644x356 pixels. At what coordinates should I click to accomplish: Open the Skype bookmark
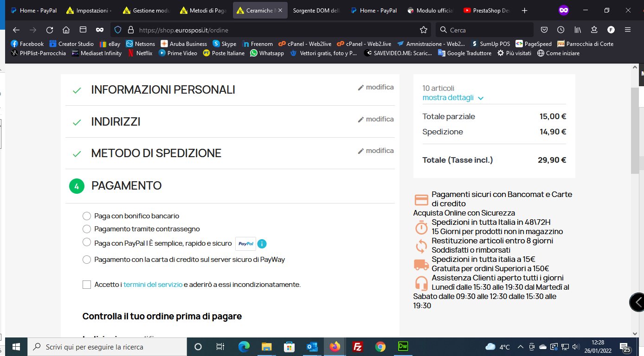(225, 44)
